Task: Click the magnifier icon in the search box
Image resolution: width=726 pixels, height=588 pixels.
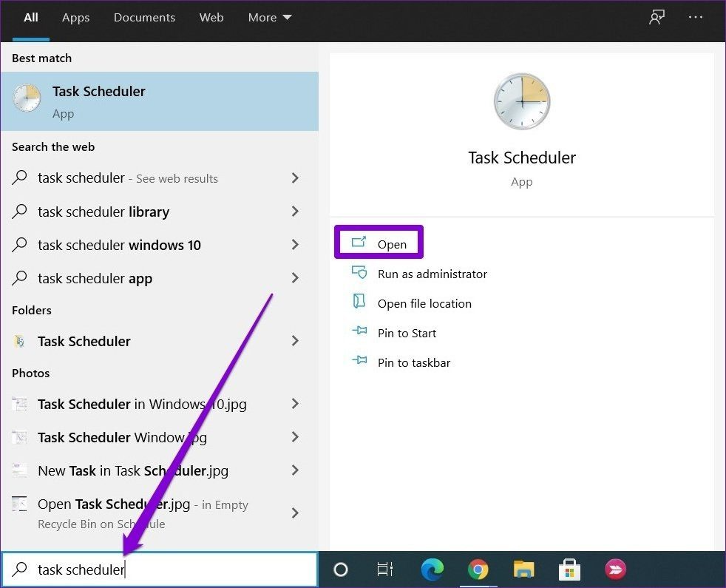Action: (19, 569)
